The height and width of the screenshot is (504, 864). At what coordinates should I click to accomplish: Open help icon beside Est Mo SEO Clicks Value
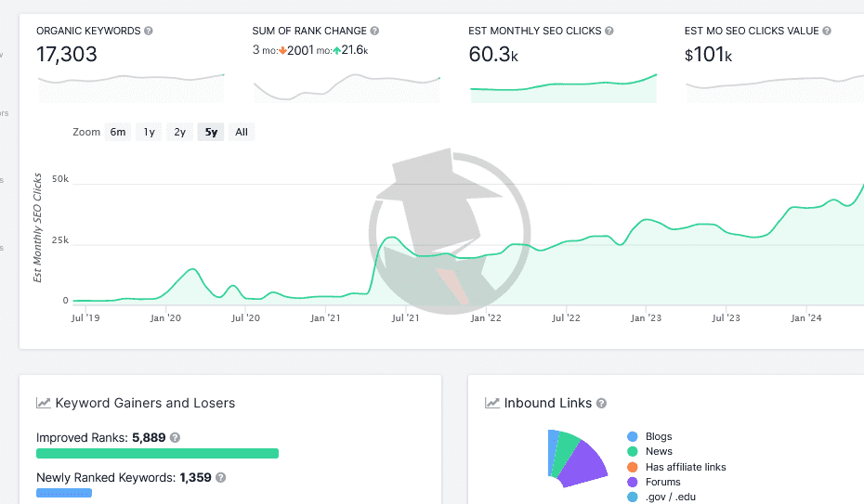(827, 31)
